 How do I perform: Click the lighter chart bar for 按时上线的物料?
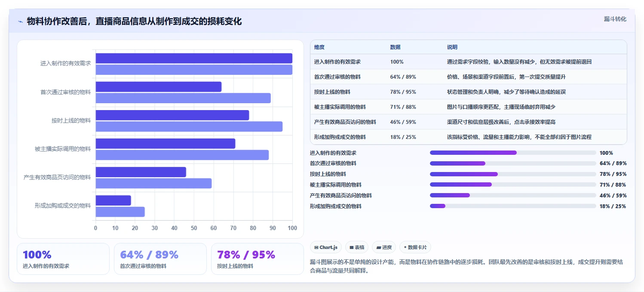tap(189, 126)
